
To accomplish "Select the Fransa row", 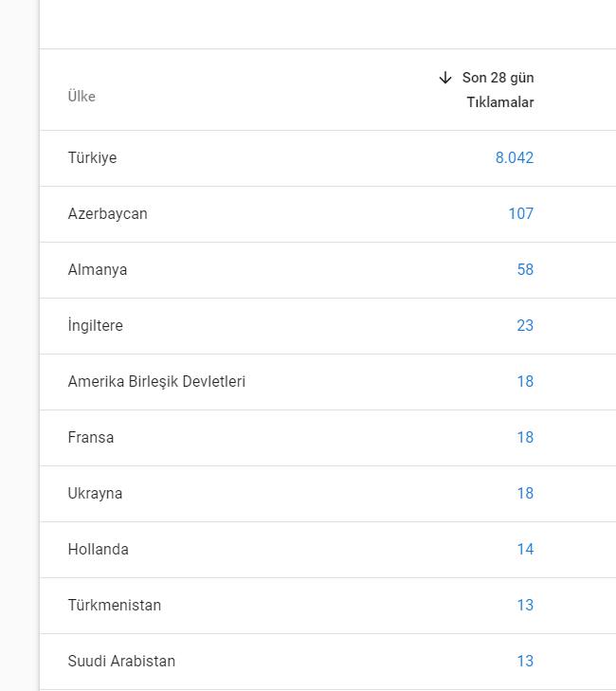I will 328,438.
